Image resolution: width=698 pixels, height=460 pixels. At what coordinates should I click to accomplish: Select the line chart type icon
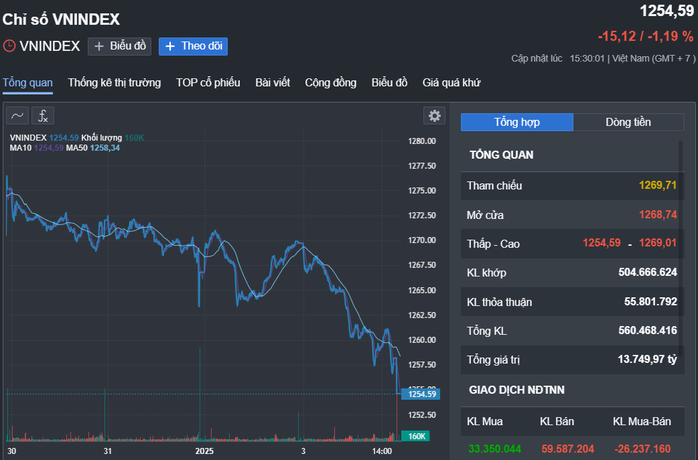coord(17,116)
